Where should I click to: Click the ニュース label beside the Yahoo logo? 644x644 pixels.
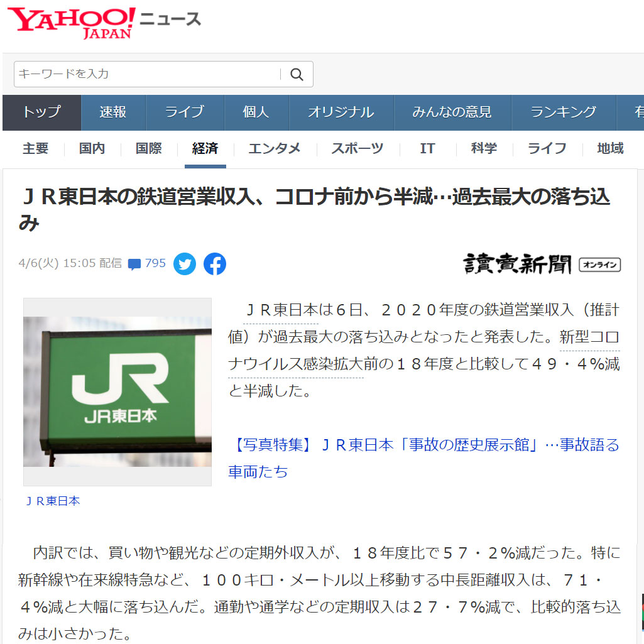click(x=170, y=19)
